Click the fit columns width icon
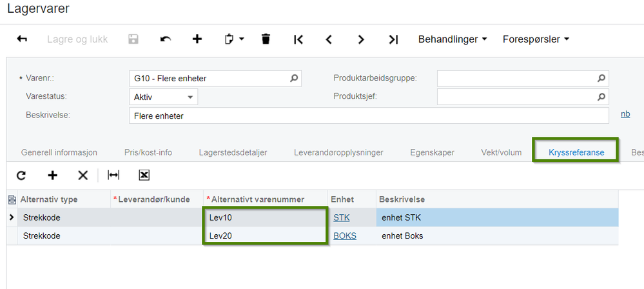Viewport: 644px width, 289px height. click(113, 175)
